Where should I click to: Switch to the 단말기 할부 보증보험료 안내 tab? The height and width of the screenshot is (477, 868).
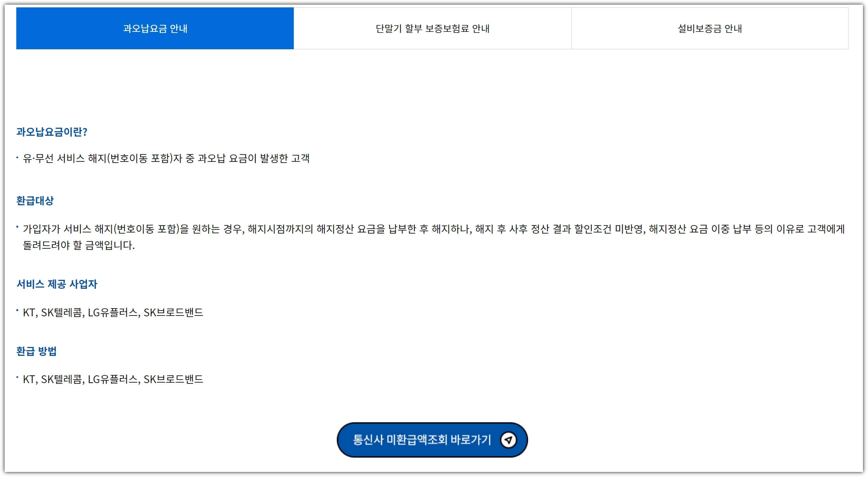[432, 28]
